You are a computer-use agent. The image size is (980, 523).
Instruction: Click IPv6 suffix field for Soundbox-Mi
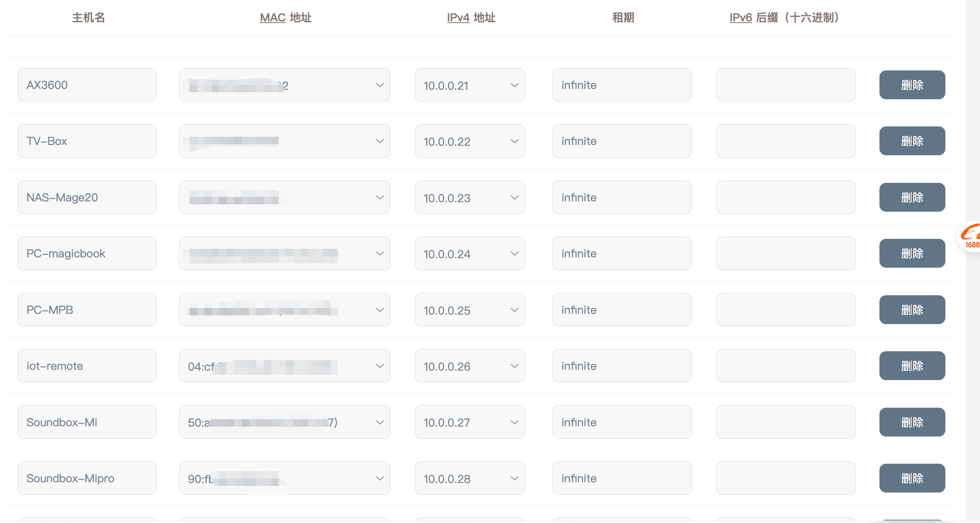pyautogui.click(x=785, y=423)
